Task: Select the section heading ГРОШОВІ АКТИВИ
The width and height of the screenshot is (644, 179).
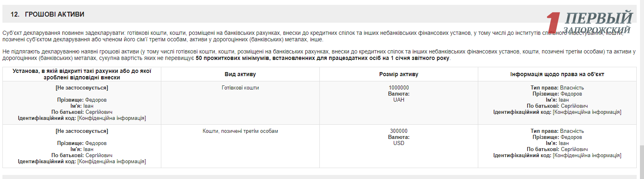Action: pyautogui.click(x=55, y=14)
